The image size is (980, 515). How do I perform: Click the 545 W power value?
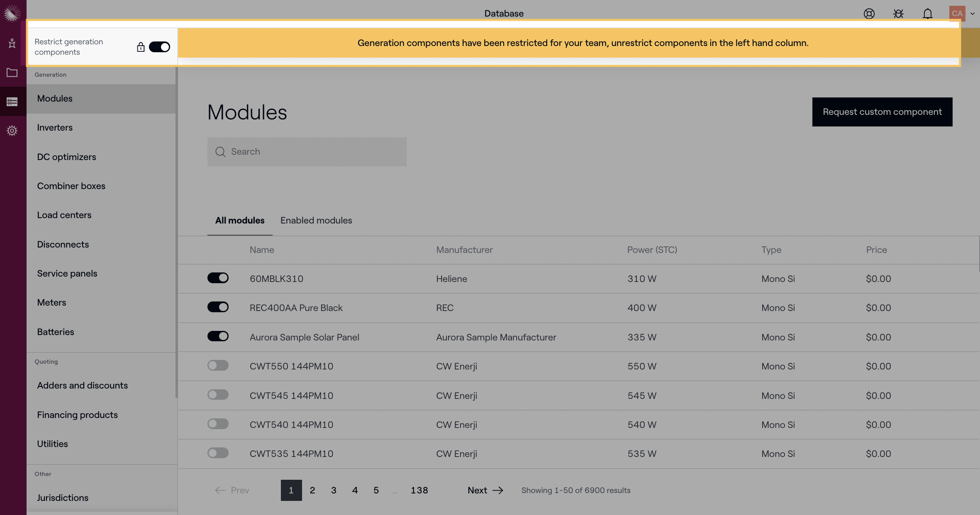tap(642, 396)
